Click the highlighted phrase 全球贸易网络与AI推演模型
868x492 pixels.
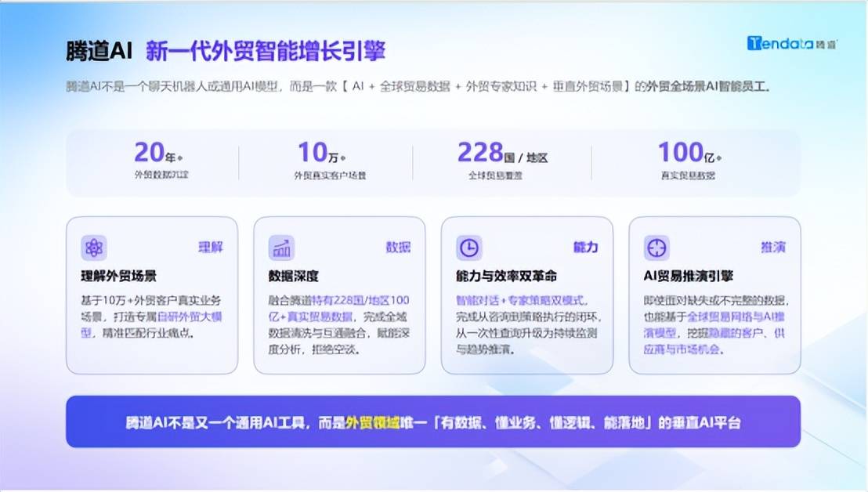714,324
